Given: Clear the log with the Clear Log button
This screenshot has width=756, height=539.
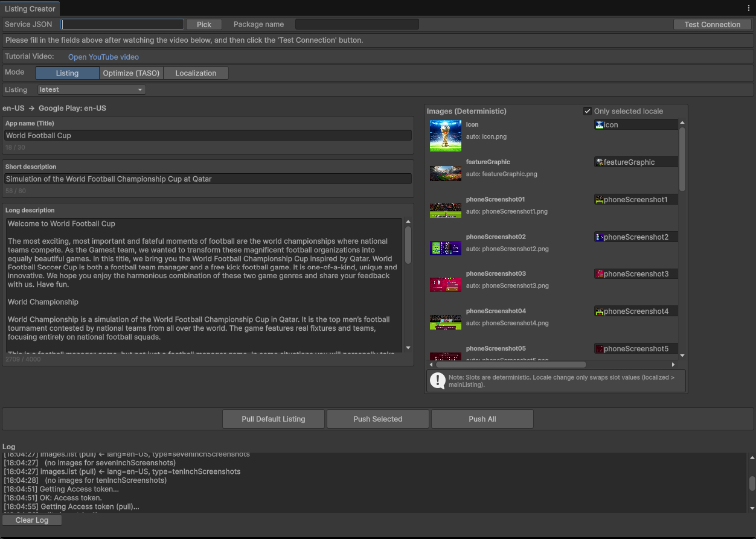Looking at the screenshot, I should (31, 520).
